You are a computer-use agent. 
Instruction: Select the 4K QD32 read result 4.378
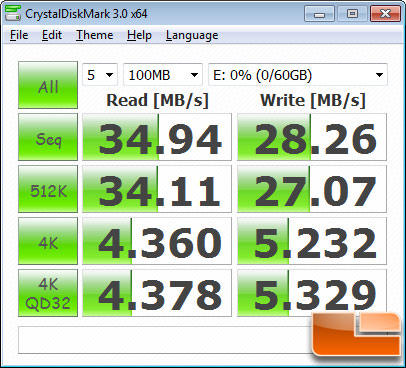click(157, 293)
